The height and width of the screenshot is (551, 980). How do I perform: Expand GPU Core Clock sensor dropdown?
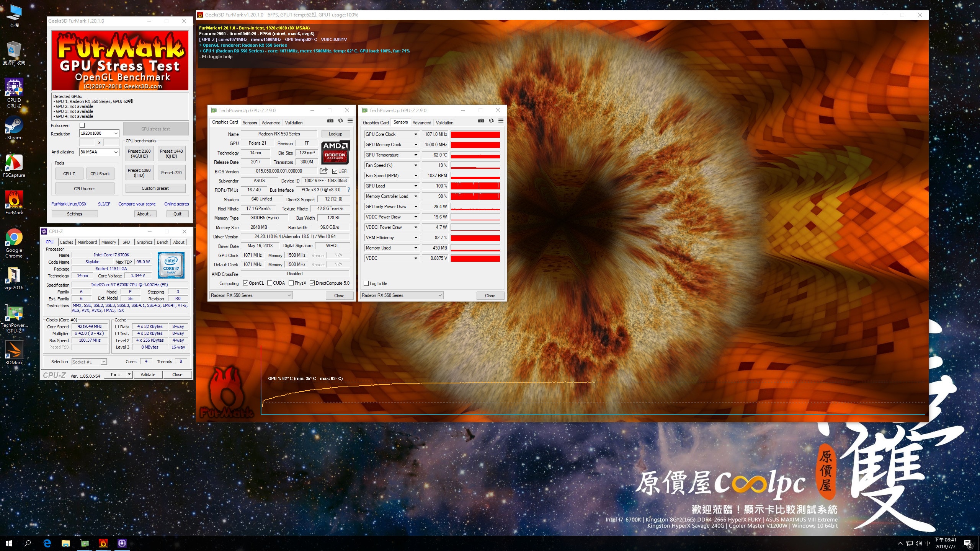click(x=416, y=134)
